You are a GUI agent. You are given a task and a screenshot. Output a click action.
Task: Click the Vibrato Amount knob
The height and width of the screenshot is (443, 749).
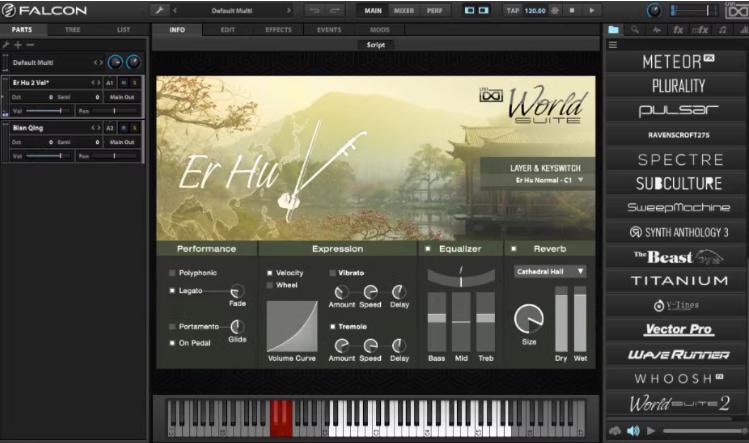click(x=342, y=292)
